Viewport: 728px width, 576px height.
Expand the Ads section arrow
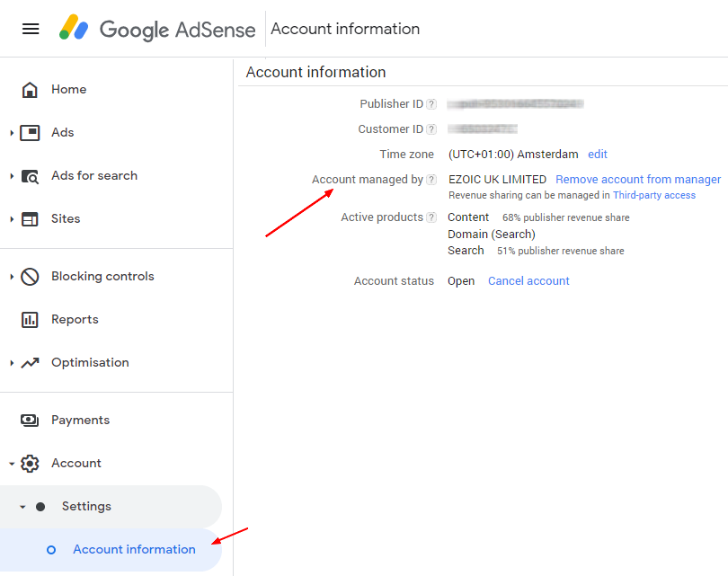(x=12, y=133)
